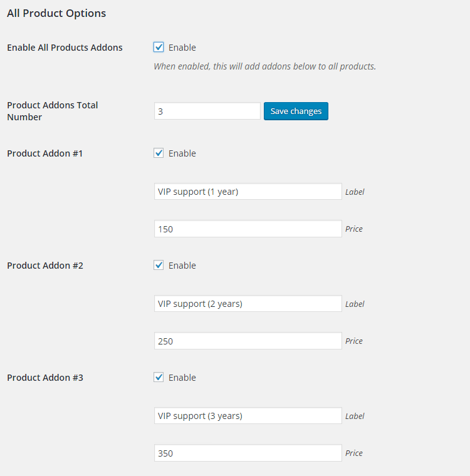Disable the Product Addon #2 checkbox
The image size is (470, 476).
159,266
